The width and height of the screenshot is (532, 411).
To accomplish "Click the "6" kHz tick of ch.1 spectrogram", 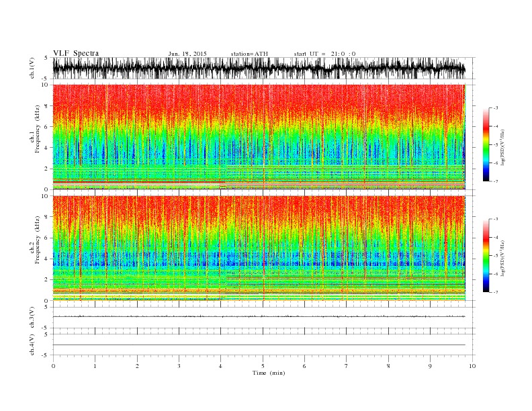I will pos(47,127).
